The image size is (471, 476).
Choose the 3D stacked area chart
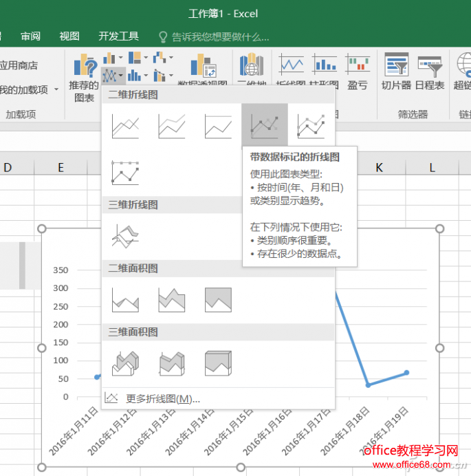(172, 363)
